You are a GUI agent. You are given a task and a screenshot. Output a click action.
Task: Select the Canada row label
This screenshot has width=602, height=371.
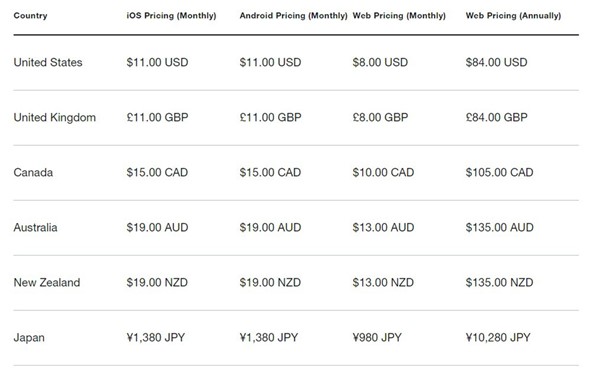[x=33, y=172]
